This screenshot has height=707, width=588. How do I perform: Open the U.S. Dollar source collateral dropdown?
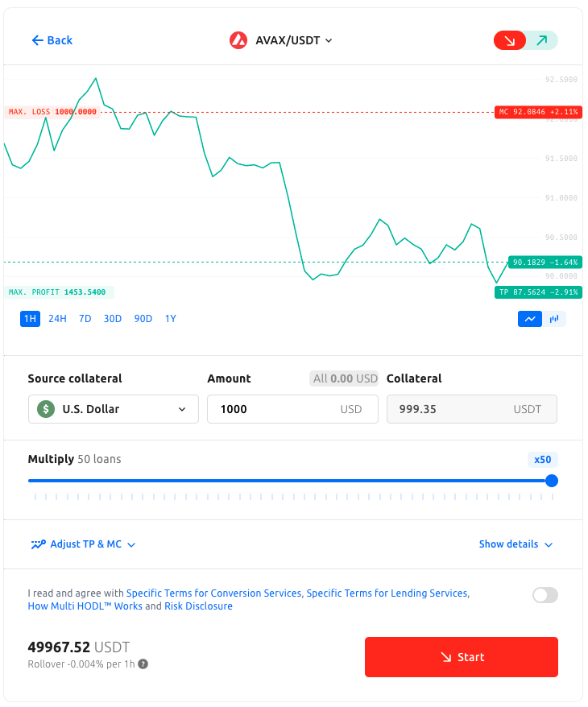pyautogui.click(x=114, y=409)
